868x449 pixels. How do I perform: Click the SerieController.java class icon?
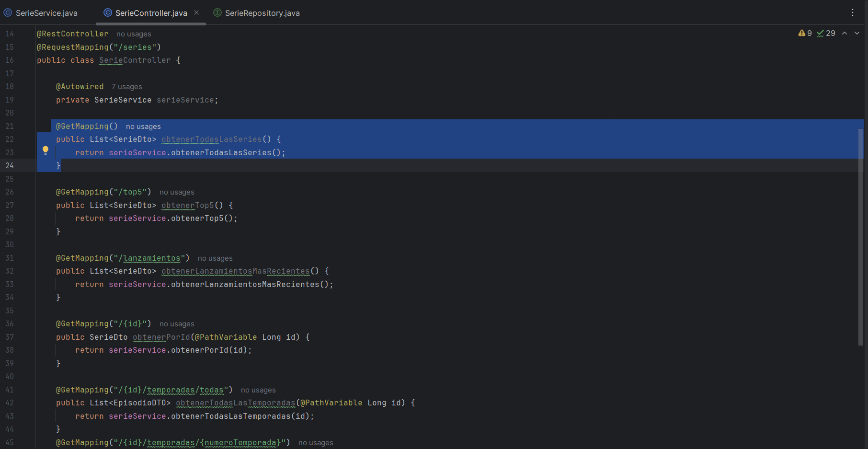(x=108, y=12)
